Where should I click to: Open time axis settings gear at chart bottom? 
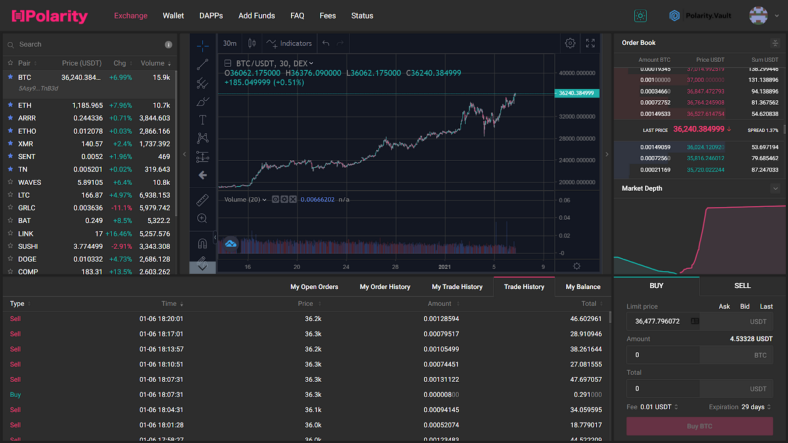coord(577,266)
